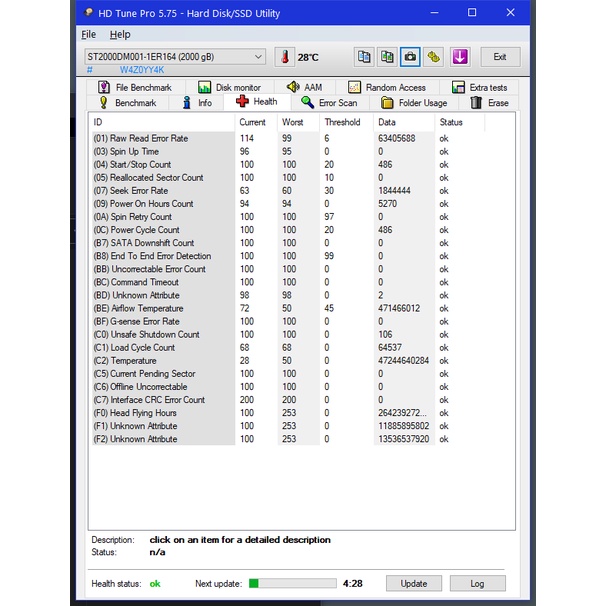Click the copy text to clipboard icon

364,57
